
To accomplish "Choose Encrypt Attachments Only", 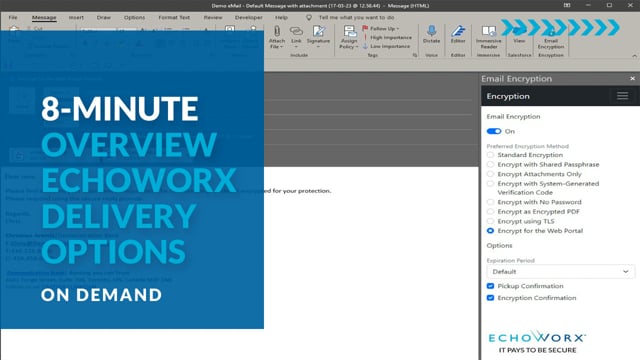I will 491,174.
